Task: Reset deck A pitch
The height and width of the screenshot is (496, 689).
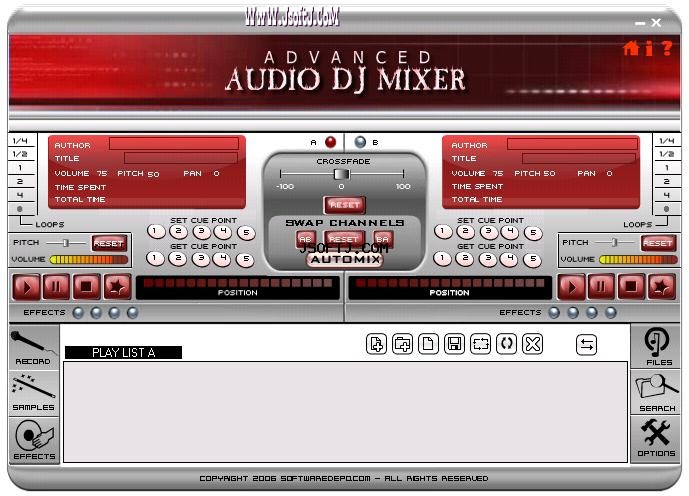Action: coord(109,243)
